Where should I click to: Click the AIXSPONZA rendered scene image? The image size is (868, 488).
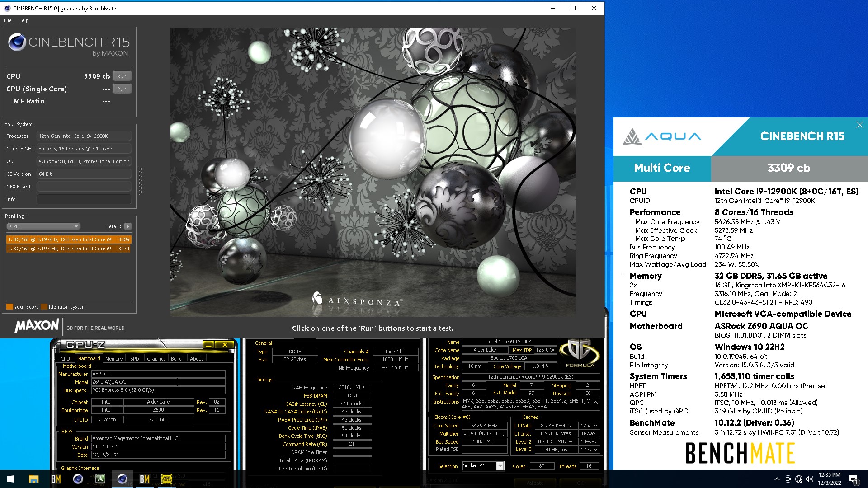pos(373,172)
